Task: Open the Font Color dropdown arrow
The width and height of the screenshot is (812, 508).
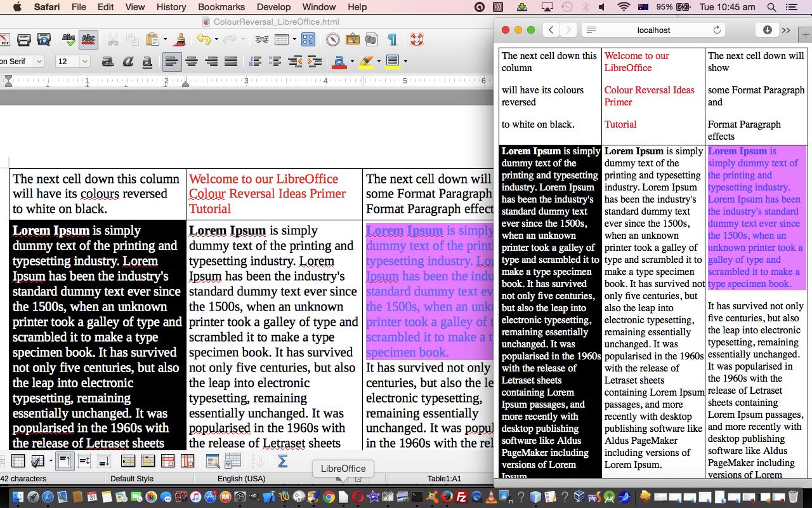Action: pyautogui.click(x=351, y=62)
